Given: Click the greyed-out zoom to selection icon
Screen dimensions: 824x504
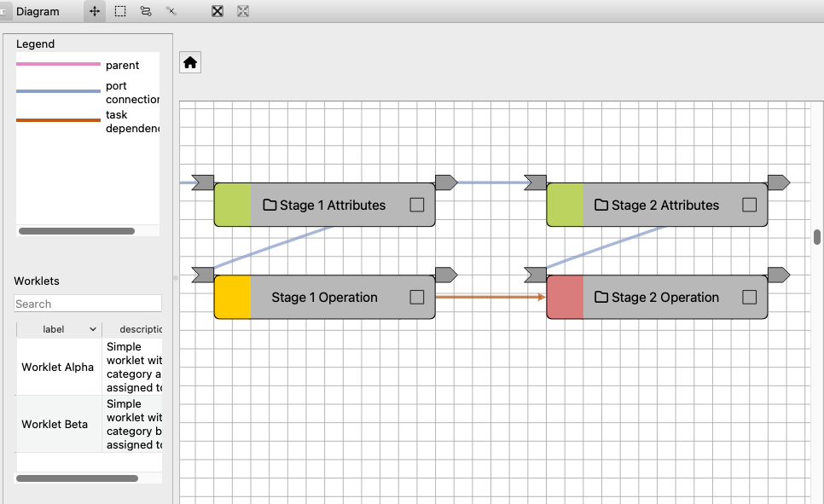Looking at the screenshot, I should (243, 11).
